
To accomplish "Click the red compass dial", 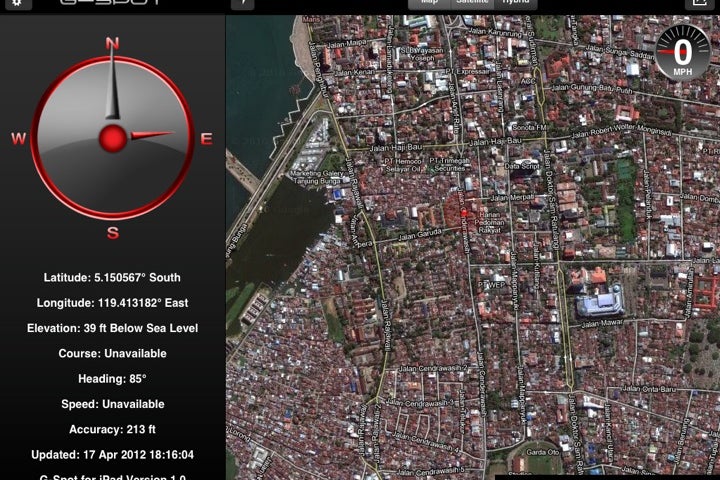I will point(113,138).
